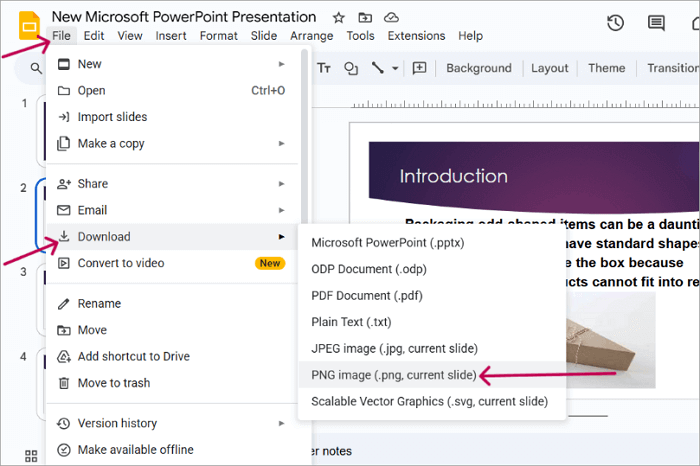This screenshot has height=466, width=700.
Task: Open the Format menu
Action: (218, 36)
